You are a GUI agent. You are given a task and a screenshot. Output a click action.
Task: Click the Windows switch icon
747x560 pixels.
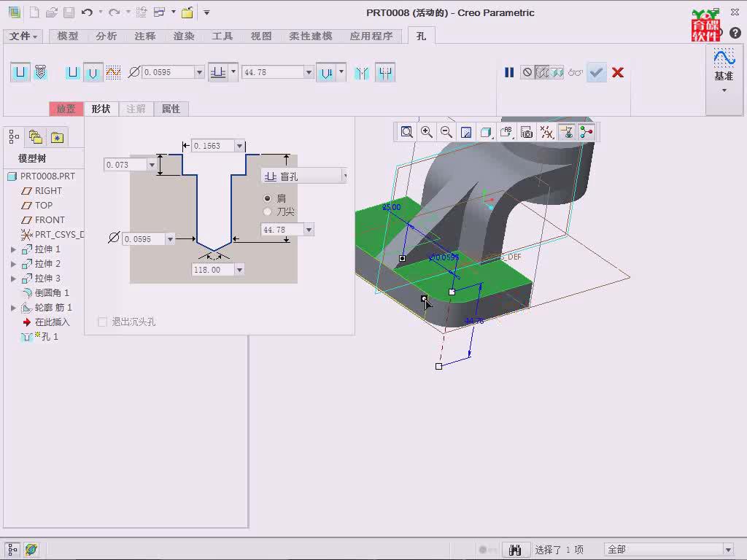pos(160,12)
